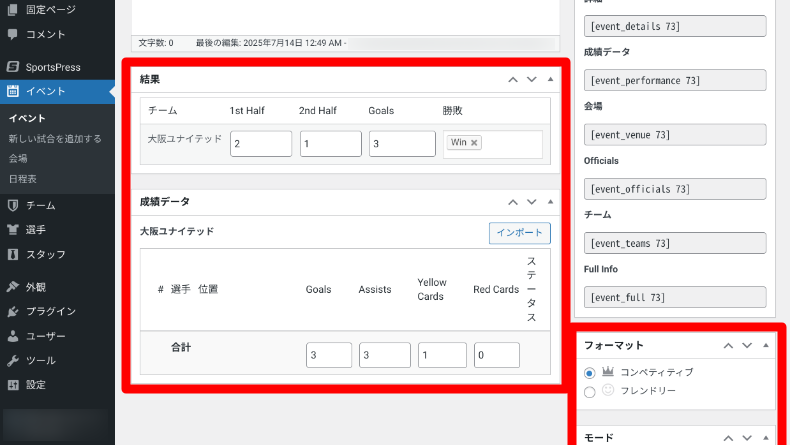
Task: Open the ツール menu link
Action: pos(41,360)
